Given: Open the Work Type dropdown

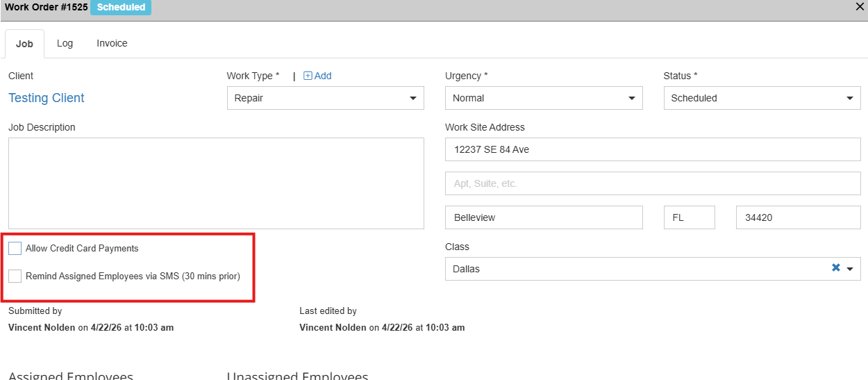Looking at the screenshot, I should [x=325, y=98].
